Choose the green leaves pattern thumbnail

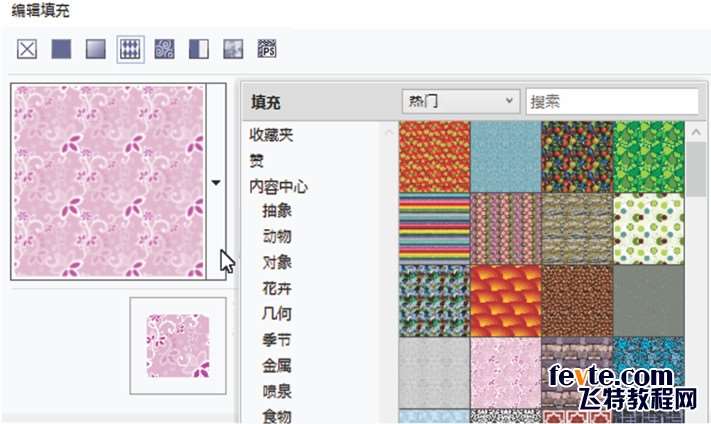(x=649, y=156)
